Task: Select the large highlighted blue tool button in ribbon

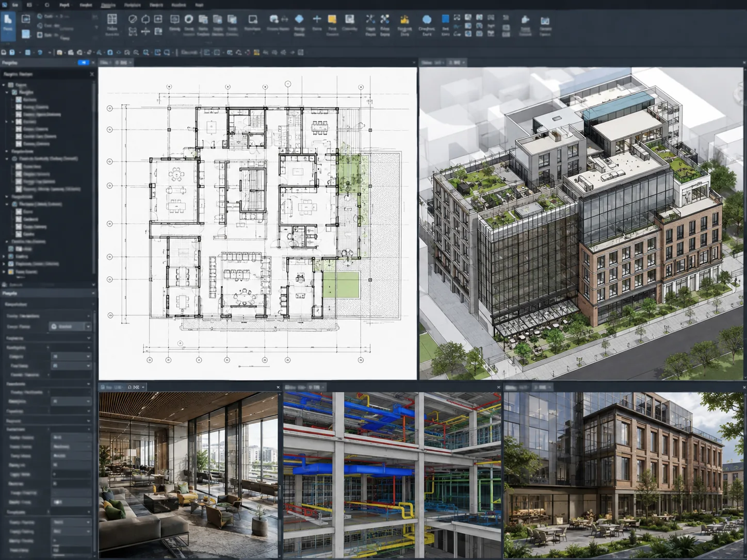Action: coord(8,26)
